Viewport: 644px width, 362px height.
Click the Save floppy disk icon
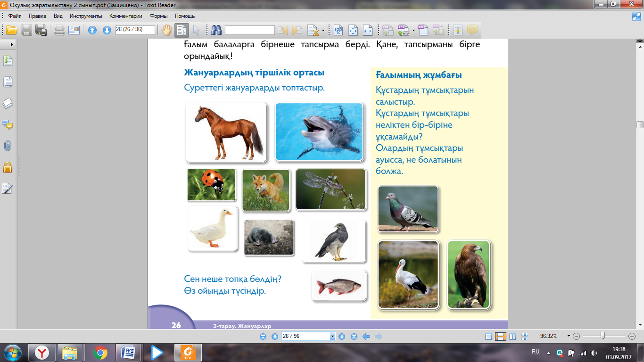click(x=26, y=30)
